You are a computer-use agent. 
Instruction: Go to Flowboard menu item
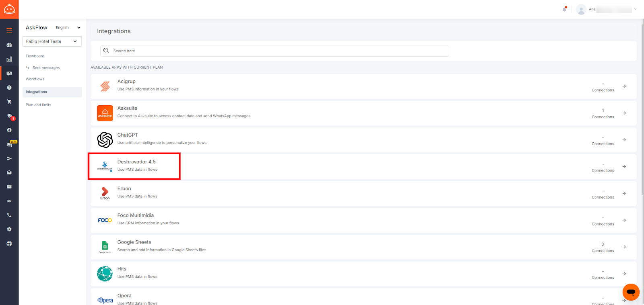(x=35, y=56)
